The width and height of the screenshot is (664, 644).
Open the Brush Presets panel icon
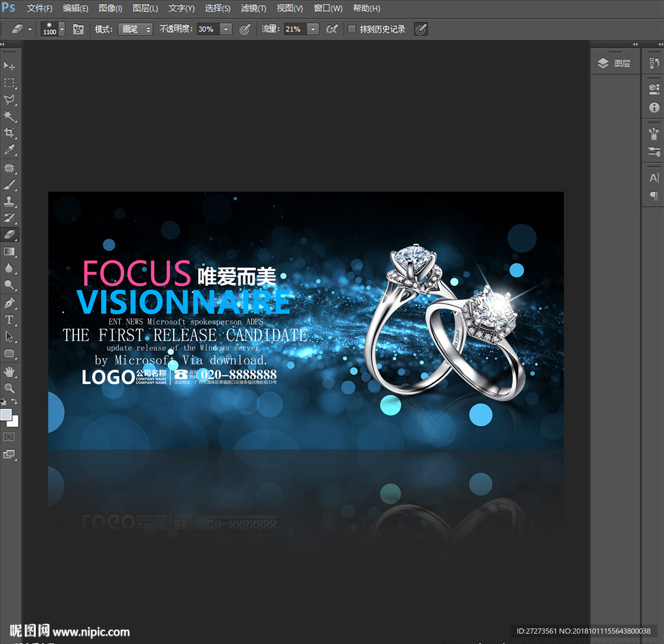(654, 151)
